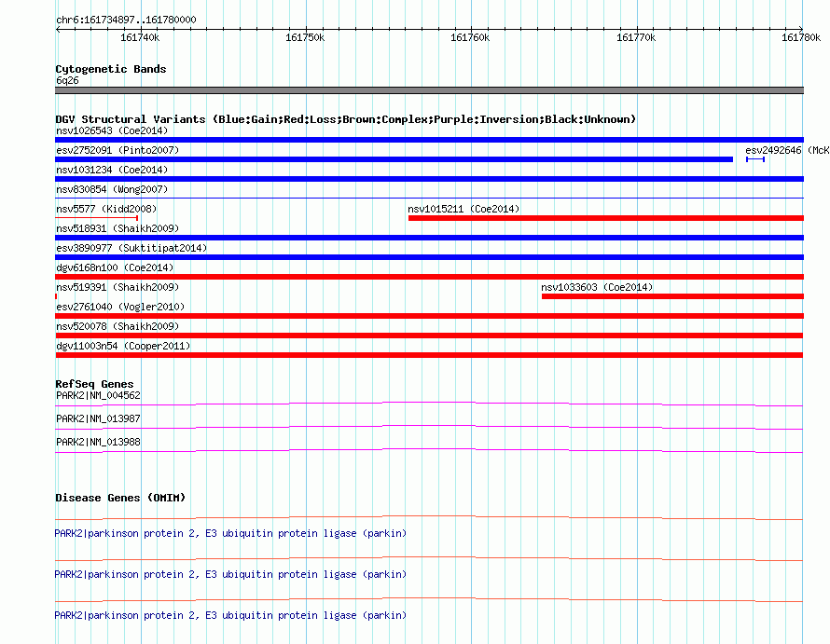Select the PARK2|NM_013987 transcript label
830x644 pixels.
(98, 418)
